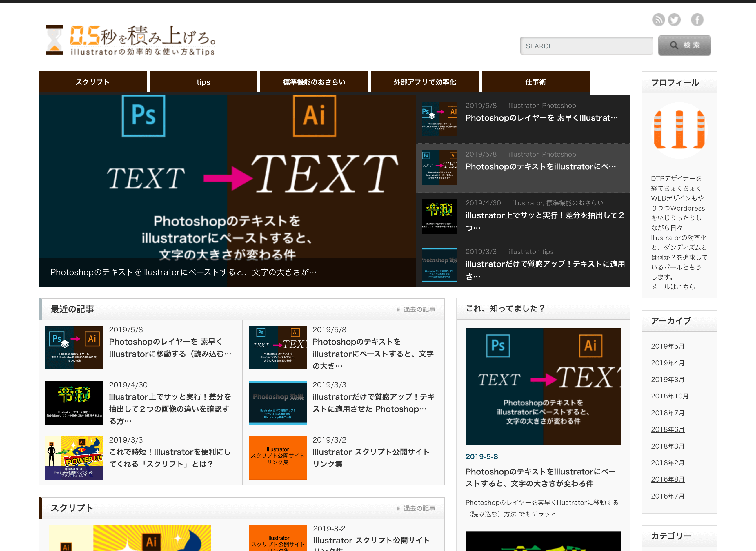Viewport: 756px width, 551px height.
Task: Open the 標準機能のおさらい menu tab
Action: [x=314, y=82]
